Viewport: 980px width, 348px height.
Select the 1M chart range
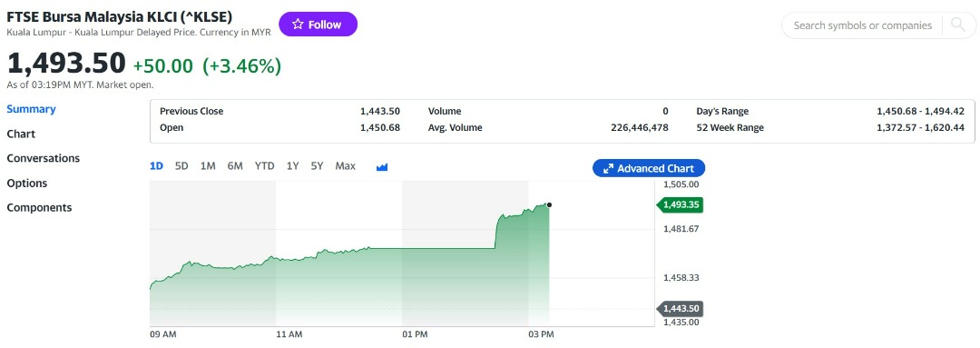tap(208, 166)
